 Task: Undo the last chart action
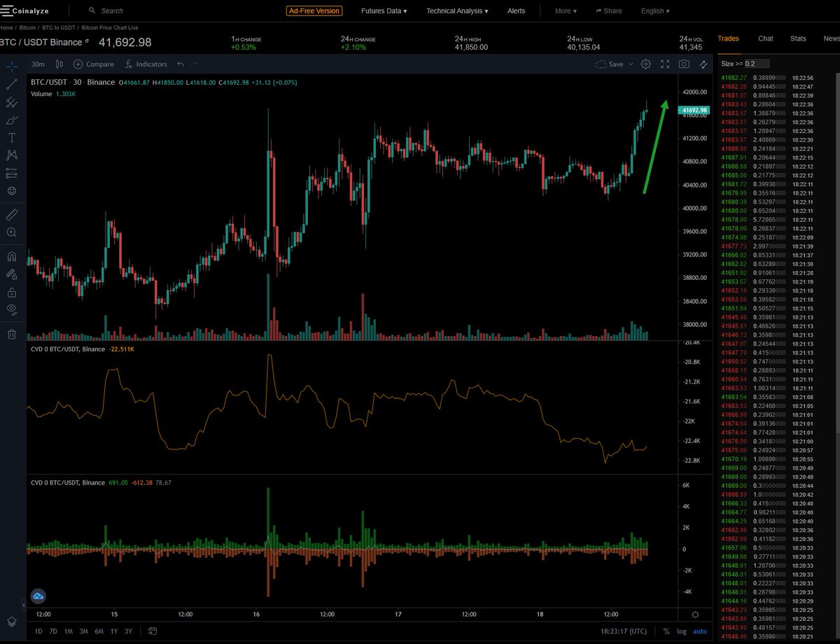tap(181, 64)
